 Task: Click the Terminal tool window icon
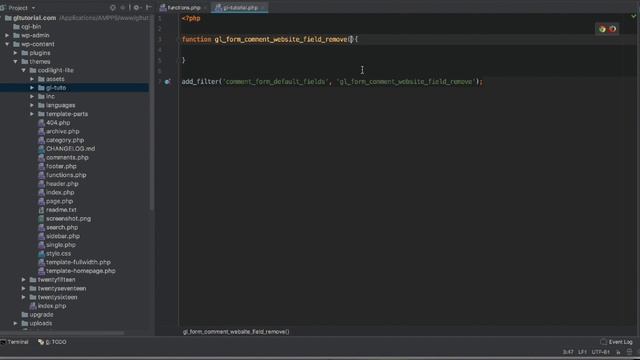click(3, 342)
